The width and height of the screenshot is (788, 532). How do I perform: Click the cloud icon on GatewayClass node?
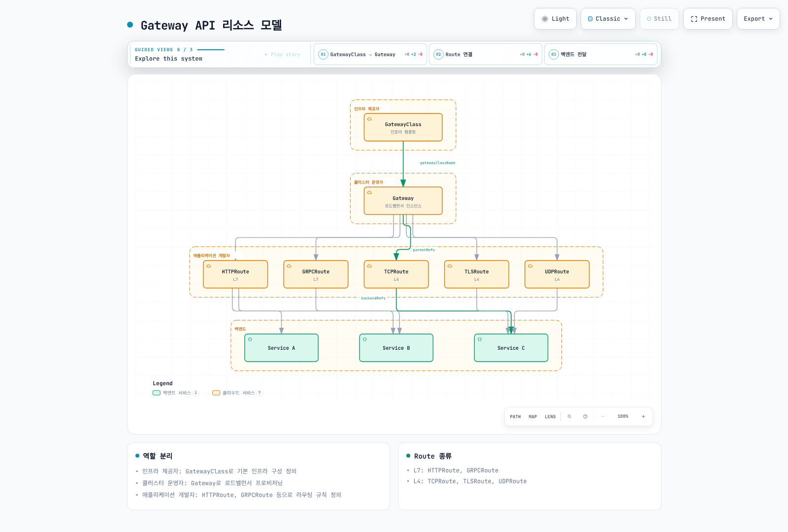[369, 119]
